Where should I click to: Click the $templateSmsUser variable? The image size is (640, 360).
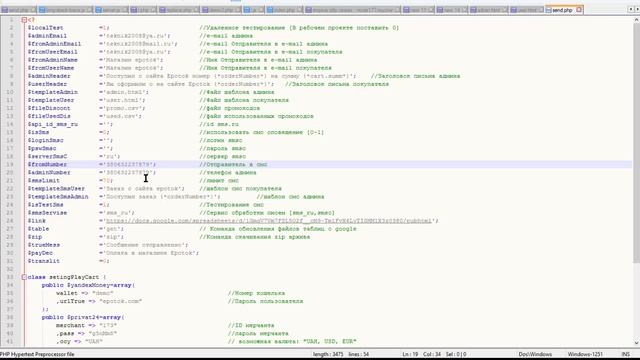pyautogui.click(x=56, y=189)
